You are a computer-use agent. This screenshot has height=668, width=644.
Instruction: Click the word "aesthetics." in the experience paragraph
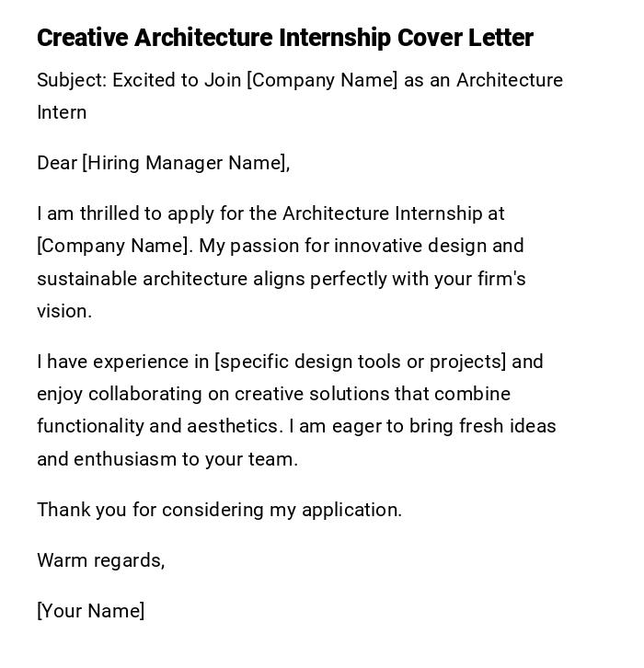[x=235, y=426]
